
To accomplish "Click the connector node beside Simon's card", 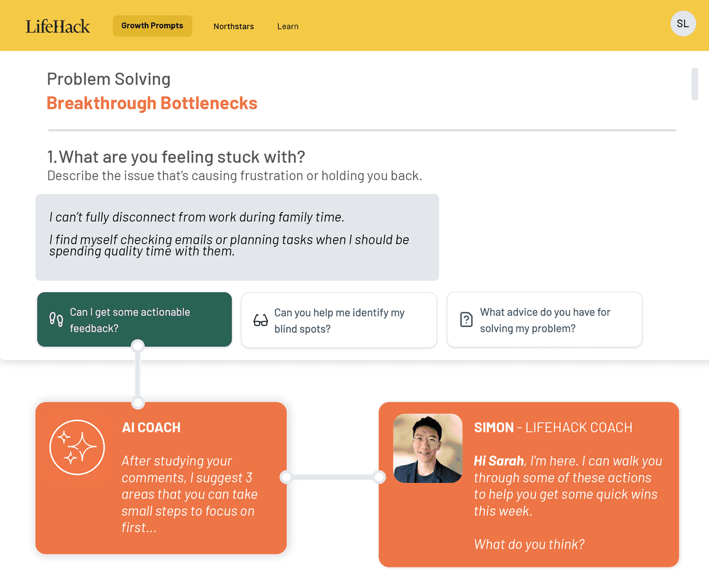I will pos(379,476).
